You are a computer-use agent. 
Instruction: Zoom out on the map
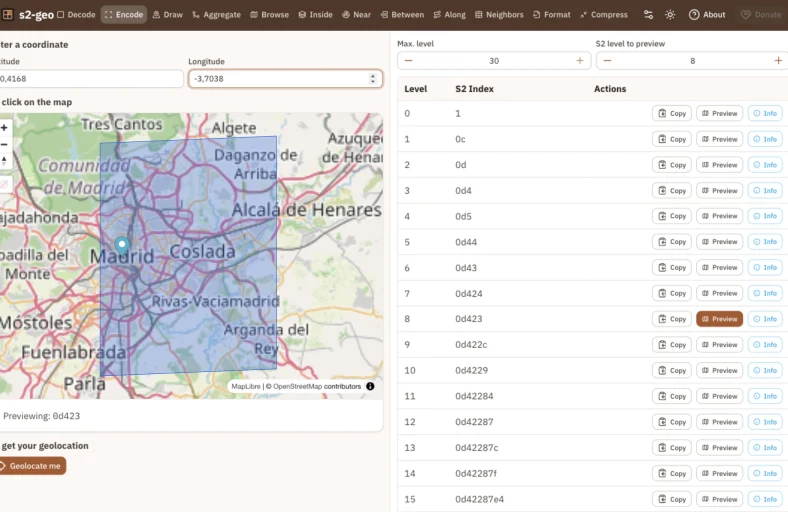[4, 145]
